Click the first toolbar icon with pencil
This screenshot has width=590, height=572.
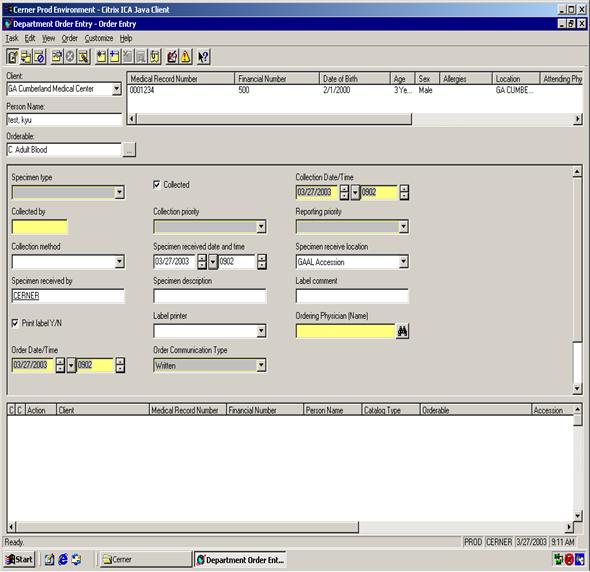[12, 57]
